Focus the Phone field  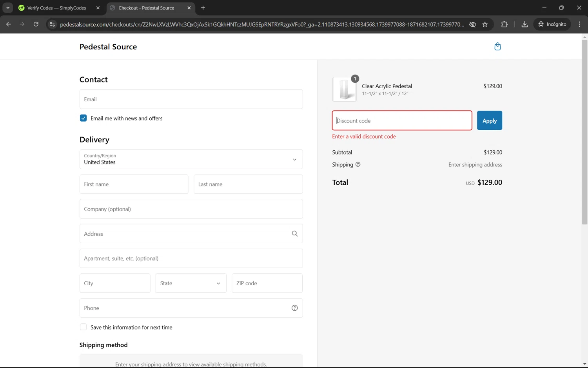(x=191, y=308)
